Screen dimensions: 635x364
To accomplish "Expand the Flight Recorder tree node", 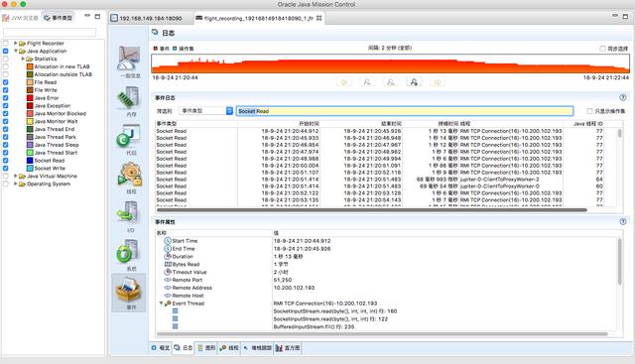I will click(16, 43).
